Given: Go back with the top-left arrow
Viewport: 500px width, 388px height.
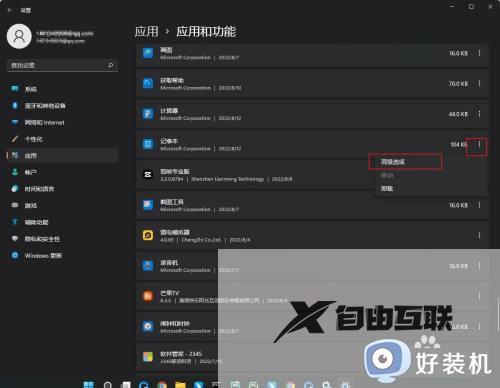Looking at the screenshot, I should [10, 10].
